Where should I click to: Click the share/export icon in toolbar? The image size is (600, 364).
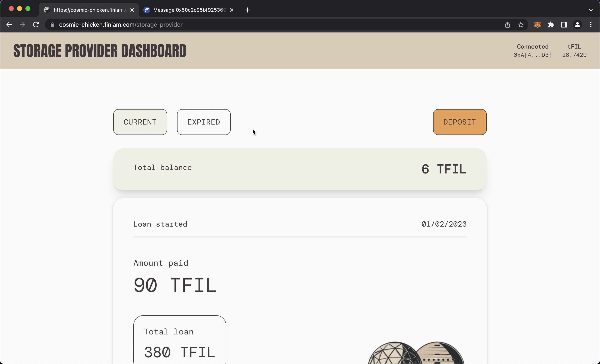click(507, 24)
